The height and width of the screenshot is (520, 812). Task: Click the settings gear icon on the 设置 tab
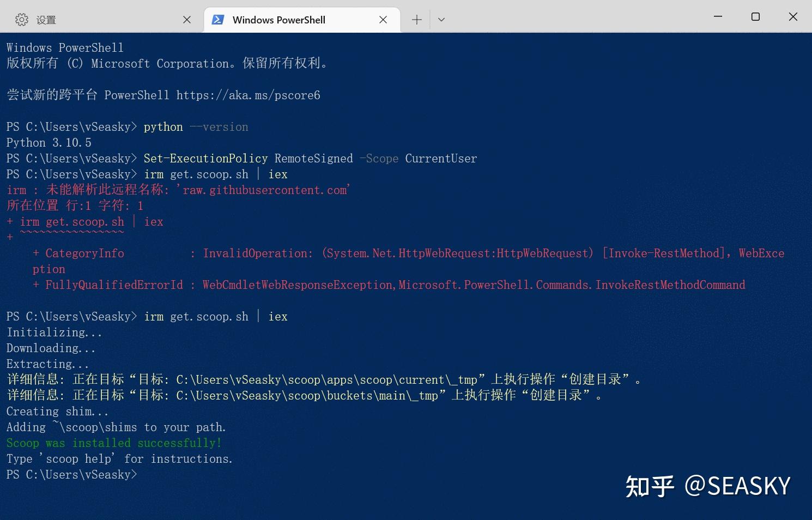22,20
